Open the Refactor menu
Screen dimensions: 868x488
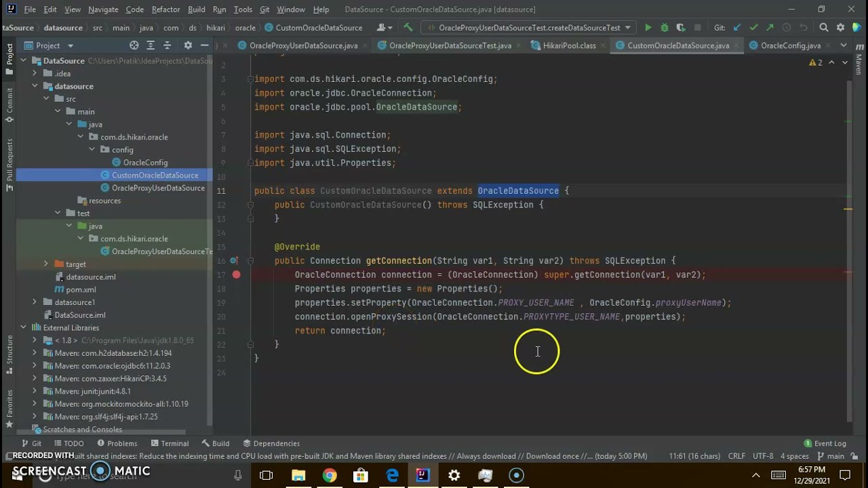tap(165, 9)
